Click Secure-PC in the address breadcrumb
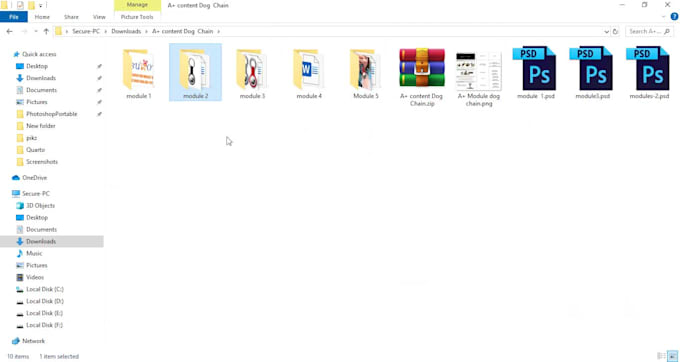680x362 pixels. coord(86,31)
